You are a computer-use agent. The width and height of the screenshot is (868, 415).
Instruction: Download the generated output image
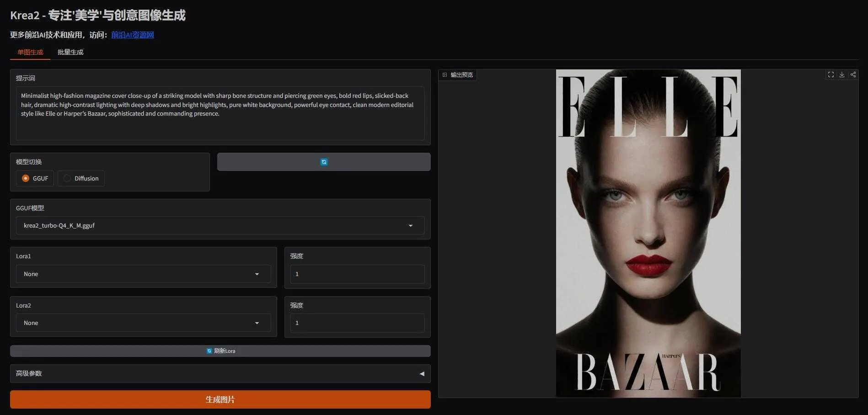842,74
